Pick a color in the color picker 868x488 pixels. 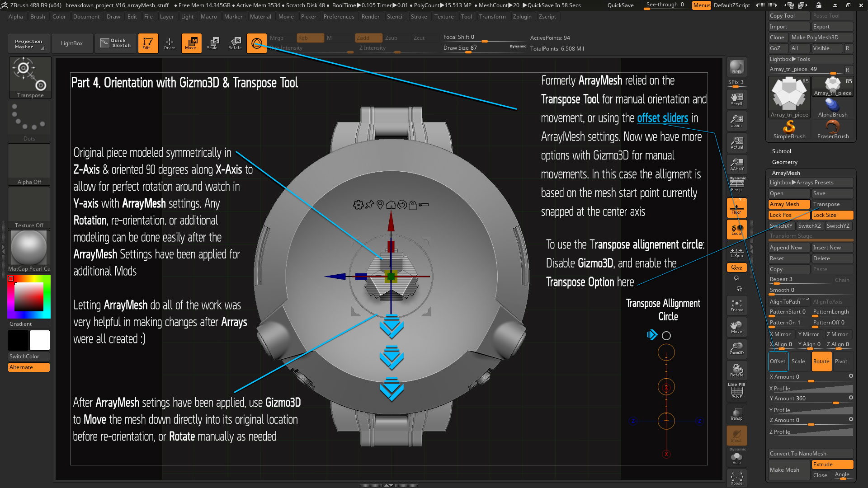click(x=29, y=297)
